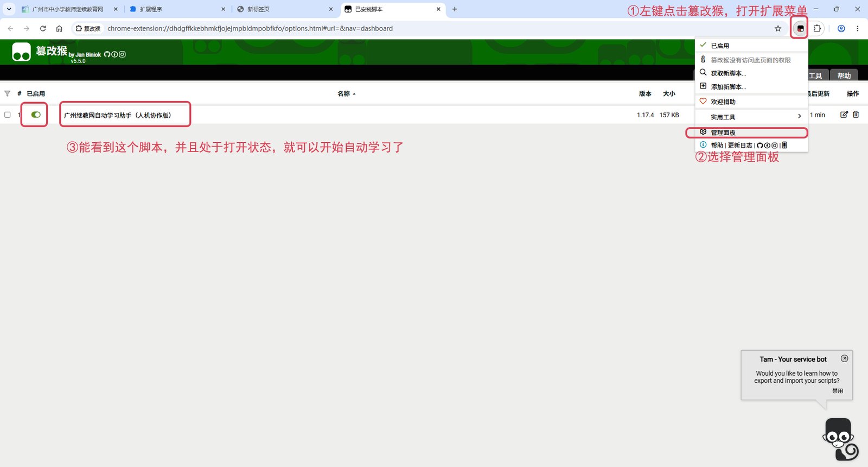Viewport: 868px width, 467px height.
Task: Click the 篡改猴 extension chip in address bar
Action: click(88, 28)
